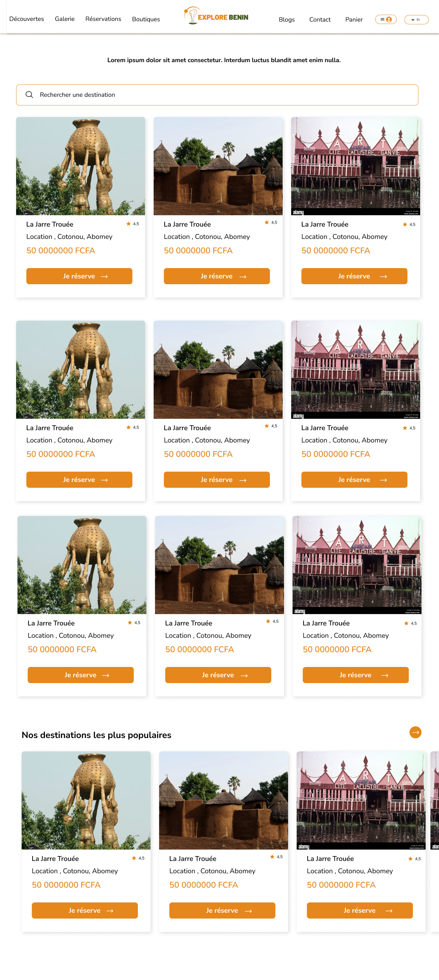Open first-row mud huts image thumbnail

(x=218, y=166)
